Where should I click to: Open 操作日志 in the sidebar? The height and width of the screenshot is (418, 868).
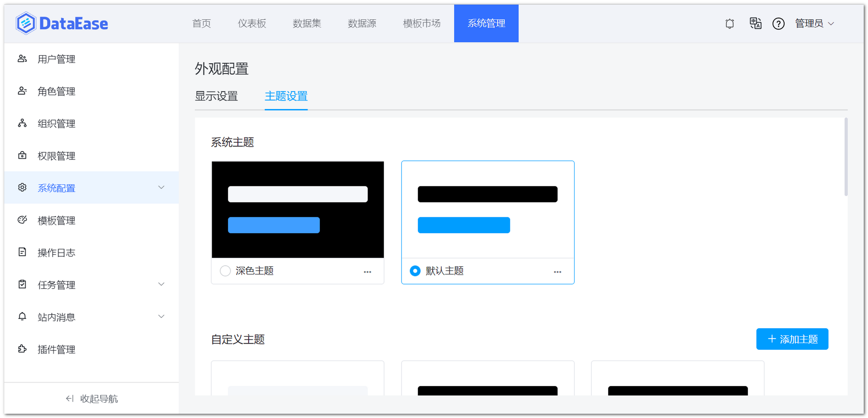click(91, 252)
